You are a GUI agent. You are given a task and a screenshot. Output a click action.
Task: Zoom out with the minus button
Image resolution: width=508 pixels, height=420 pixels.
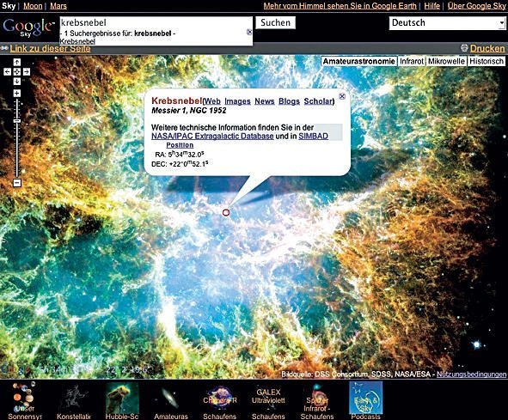click(x=17, y=183)
